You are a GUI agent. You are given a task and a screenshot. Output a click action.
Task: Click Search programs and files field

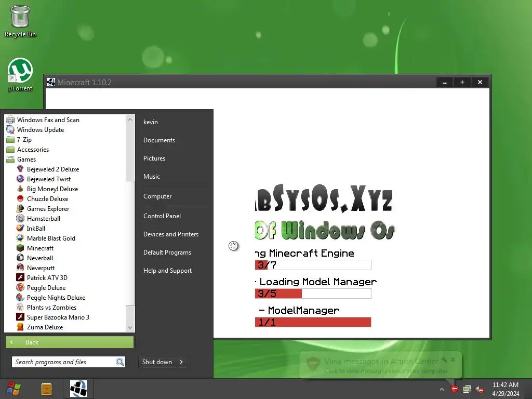point(64,362)
